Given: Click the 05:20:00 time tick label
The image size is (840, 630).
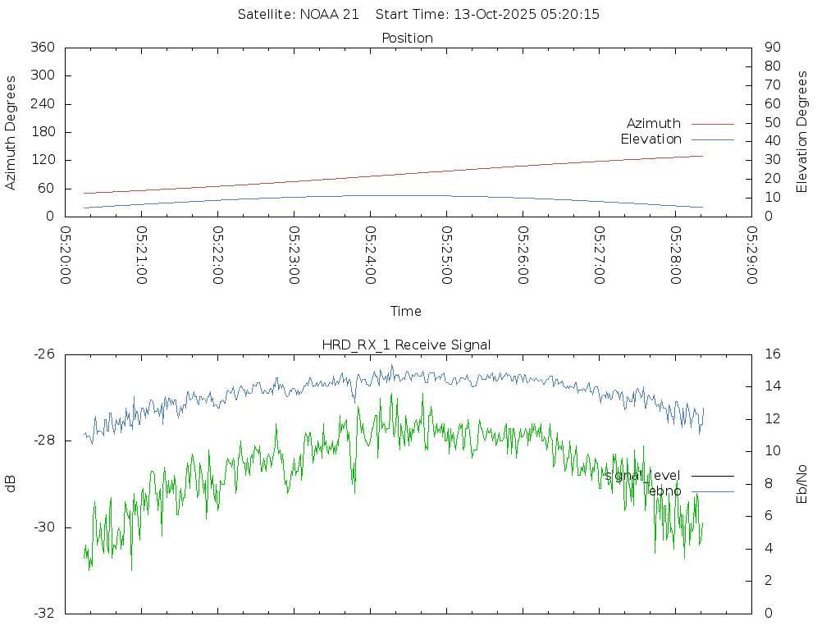Looking at the screenshot, I should tap(66, 255).
